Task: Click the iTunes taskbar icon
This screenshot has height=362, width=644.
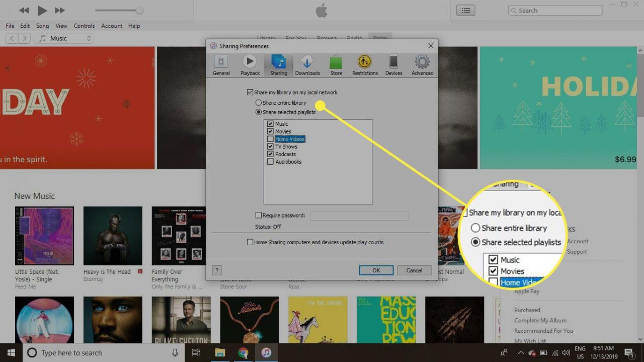Action: [x=266, y=352]
